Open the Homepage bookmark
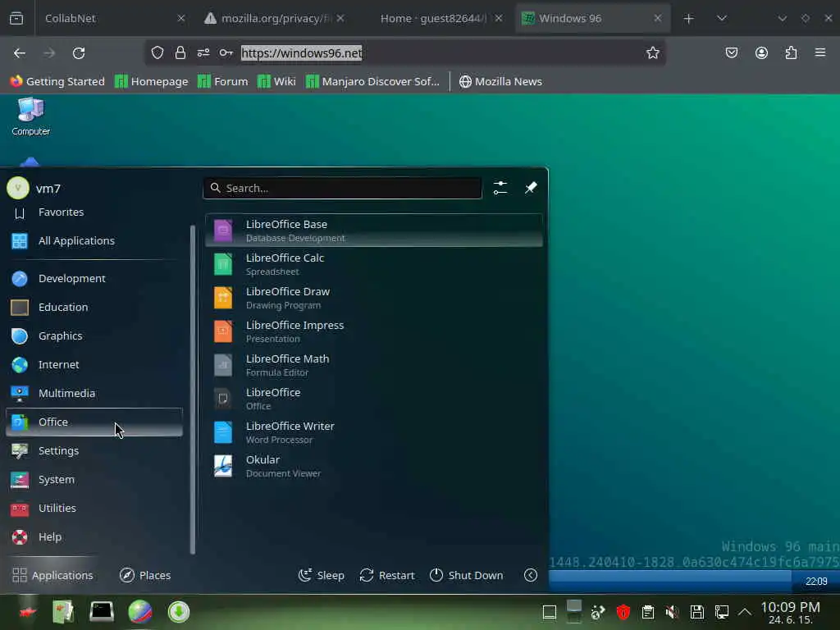This screenshot has height=630, width=840. pos(152,81)
